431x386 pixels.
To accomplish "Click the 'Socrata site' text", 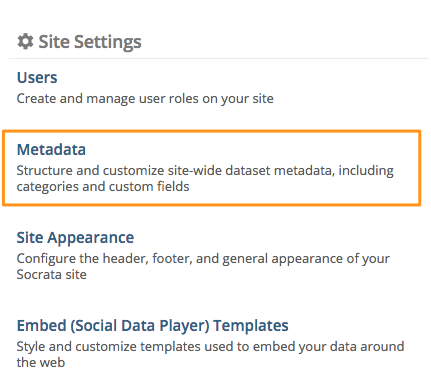I will tap(52, 275).
